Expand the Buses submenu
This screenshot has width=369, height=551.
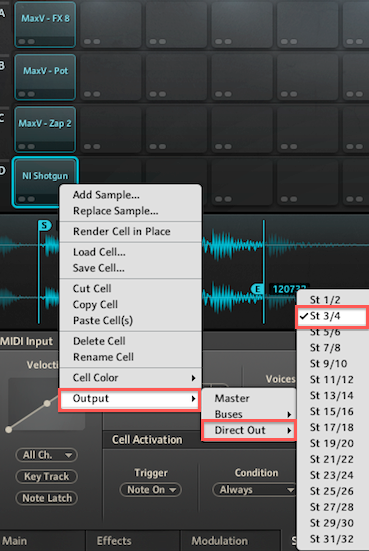(249, 414)
